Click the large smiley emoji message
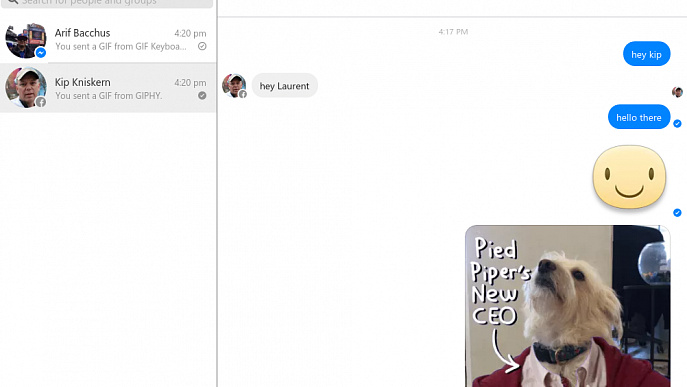The width and height of the screenshot is (687, 387). tap(629, 177)
